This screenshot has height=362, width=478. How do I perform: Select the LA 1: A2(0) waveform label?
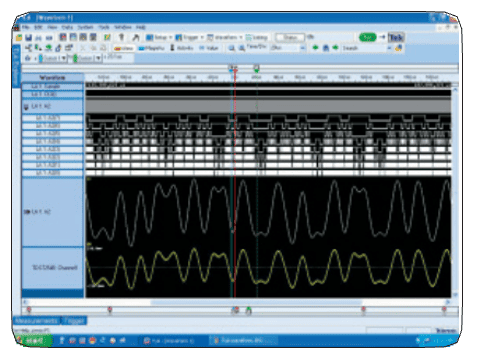(x=53, y=173)
